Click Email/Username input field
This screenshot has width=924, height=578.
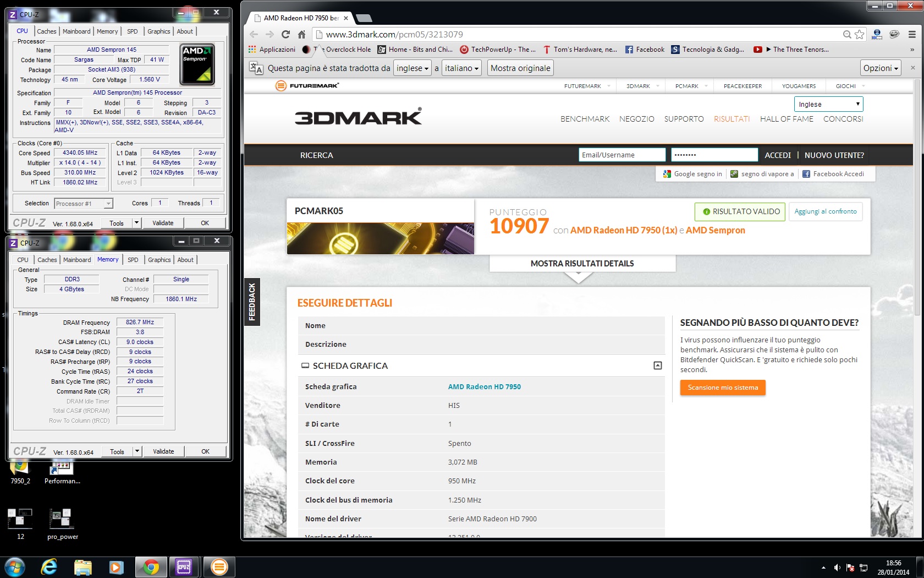click(x=622, y=155)
